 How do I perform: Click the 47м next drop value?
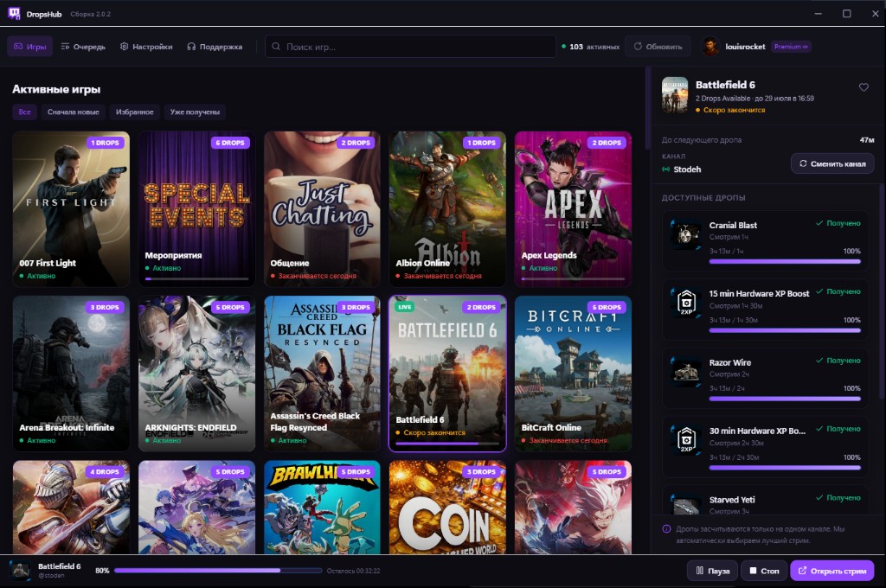867,140
